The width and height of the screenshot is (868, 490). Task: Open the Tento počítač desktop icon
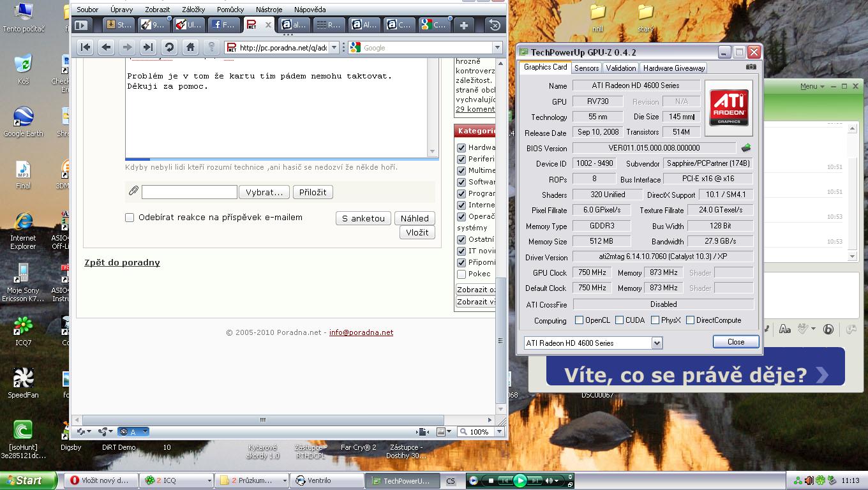24,18
